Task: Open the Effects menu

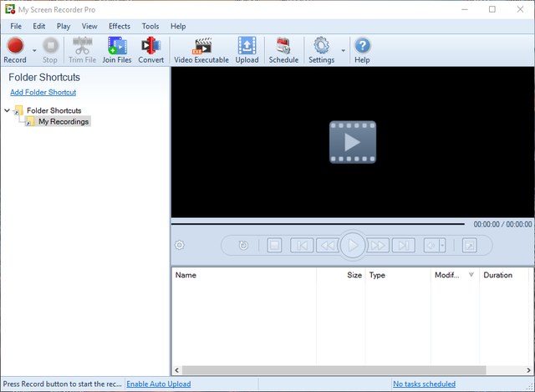Action: tap(120, 26)
